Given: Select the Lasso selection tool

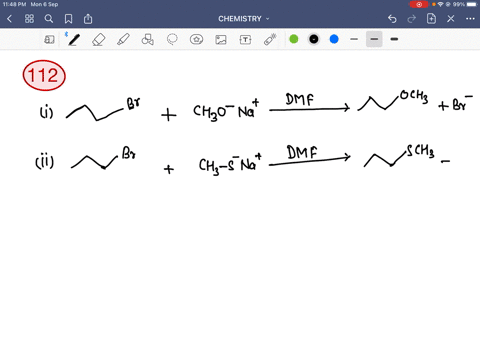Looking at the screenshot, I should pos(172,39).
